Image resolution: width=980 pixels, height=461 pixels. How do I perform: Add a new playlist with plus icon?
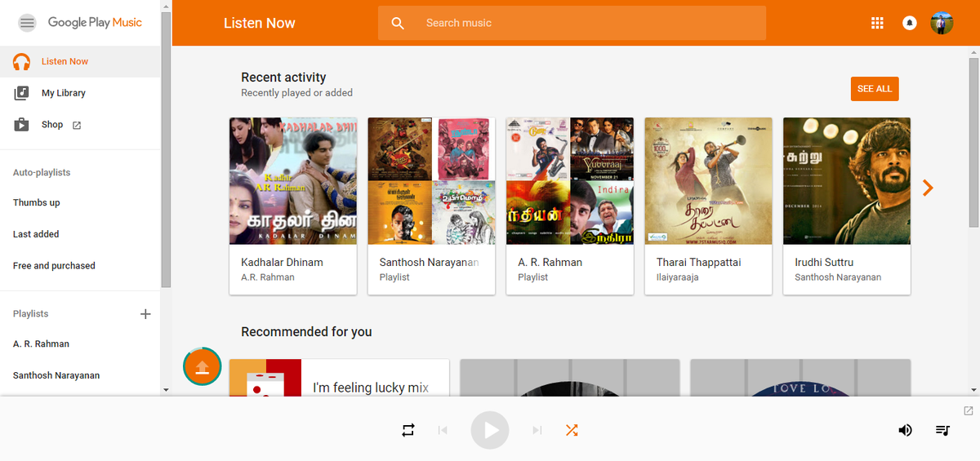pyautogui.click(x=145, y=314)
